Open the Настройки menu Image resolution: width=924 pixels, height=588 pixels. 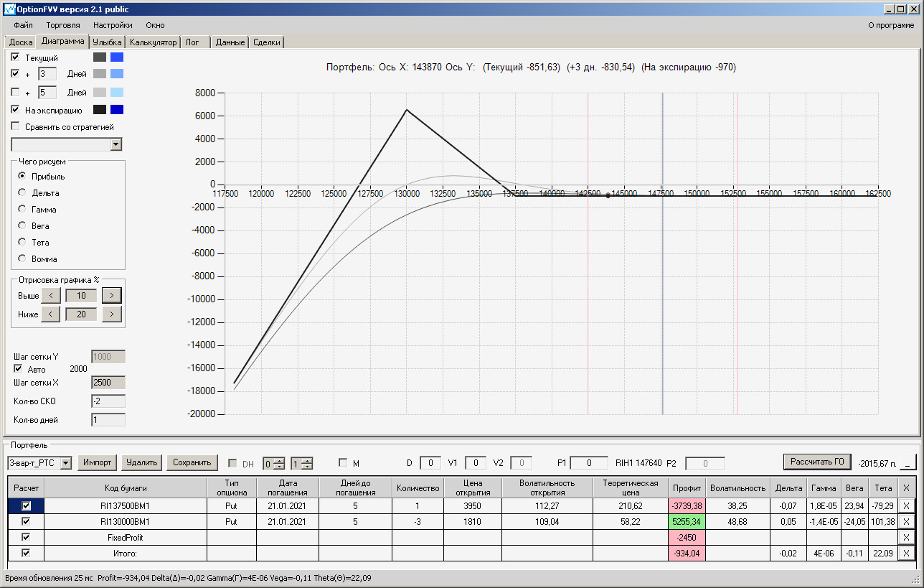(x=113, y=25)
